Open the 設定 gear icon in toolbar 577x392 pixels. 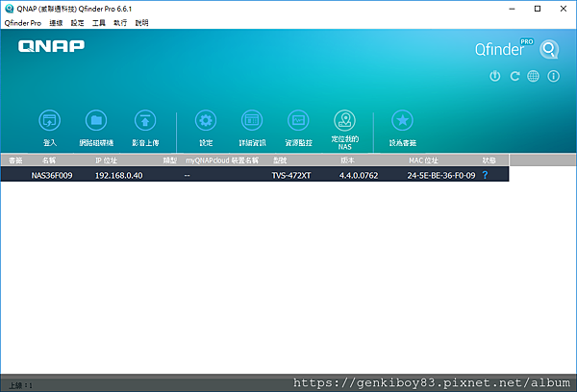pos(206,121)
